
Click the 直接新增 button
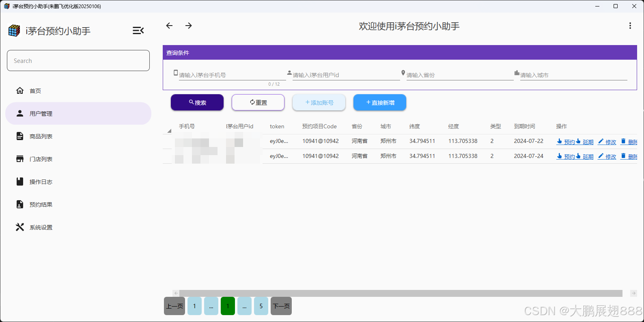pos(380,102)
